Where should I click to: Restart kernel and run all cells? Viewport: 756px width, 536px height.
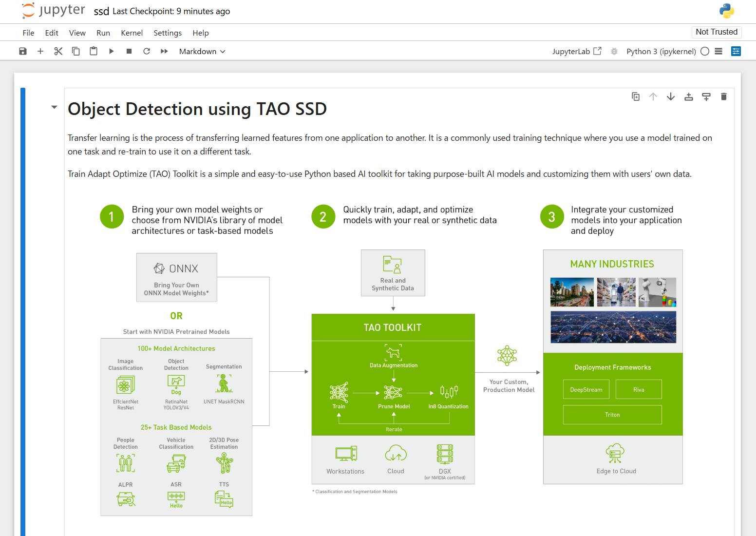164,51
